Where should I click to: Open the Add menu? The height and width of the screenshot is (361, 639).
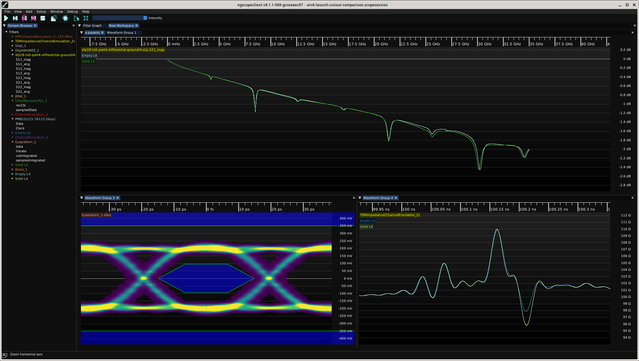click(x=29, y=11)
